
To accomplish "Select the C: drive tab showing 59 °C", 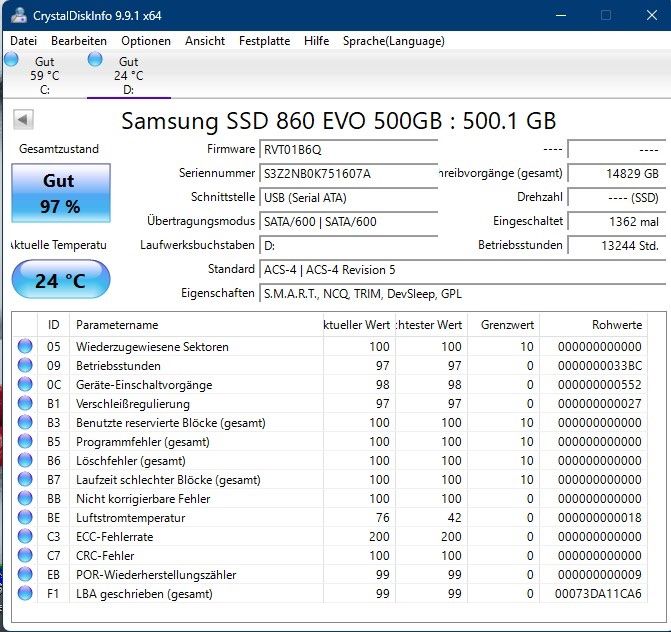I will coord(45,75).
